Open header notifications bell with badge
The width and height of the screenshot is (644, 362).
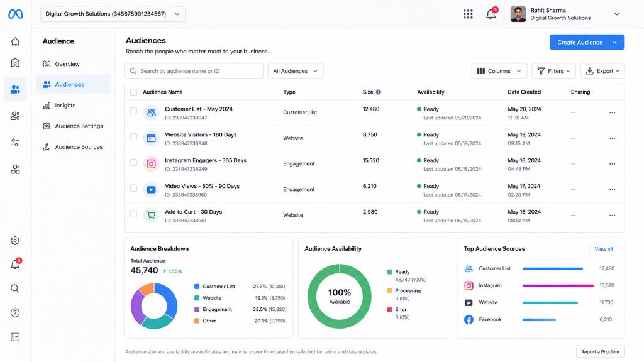tap(491, 14)
